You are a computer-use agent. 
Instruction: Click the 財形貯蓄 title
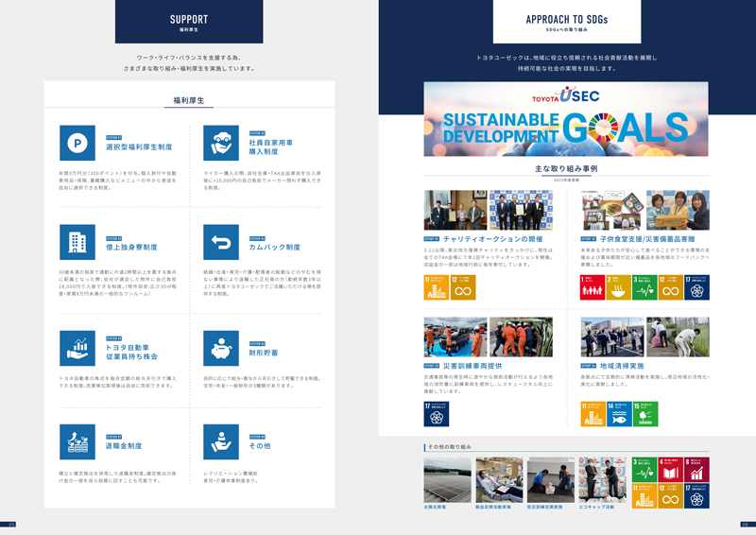(x=264, y=353)
